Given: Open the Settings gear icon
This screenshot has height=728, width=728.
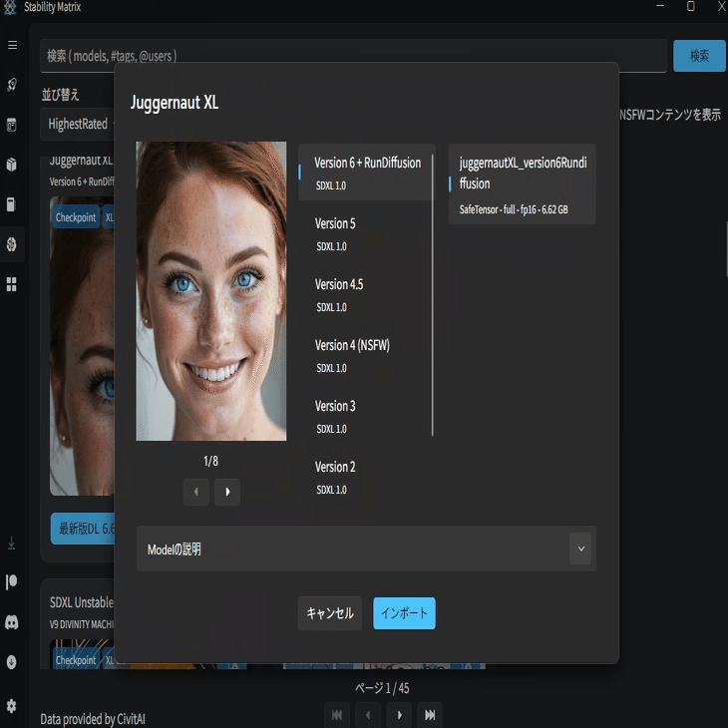Looking at the screenshot, I should point(12,706).
